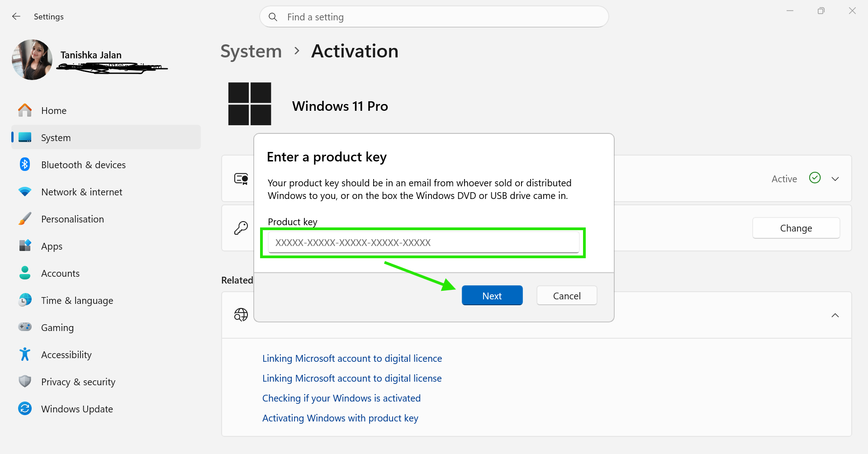Select System in the sidebar

[106, 137]
